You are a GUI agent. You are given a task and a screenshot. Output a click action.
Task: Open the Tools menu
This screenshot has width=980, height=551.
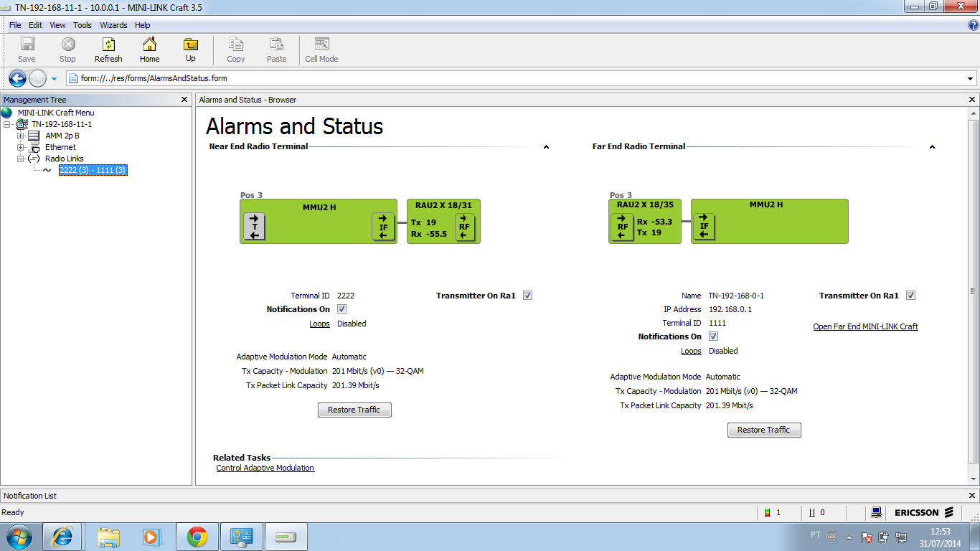pyautogui.click(x=83, y=25)
